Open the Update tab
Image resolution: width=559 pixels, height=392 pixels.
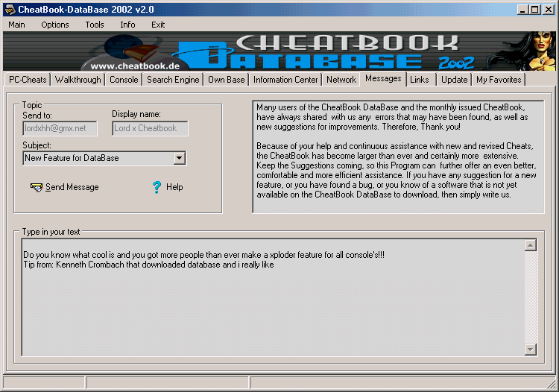[x=454, y=80]
